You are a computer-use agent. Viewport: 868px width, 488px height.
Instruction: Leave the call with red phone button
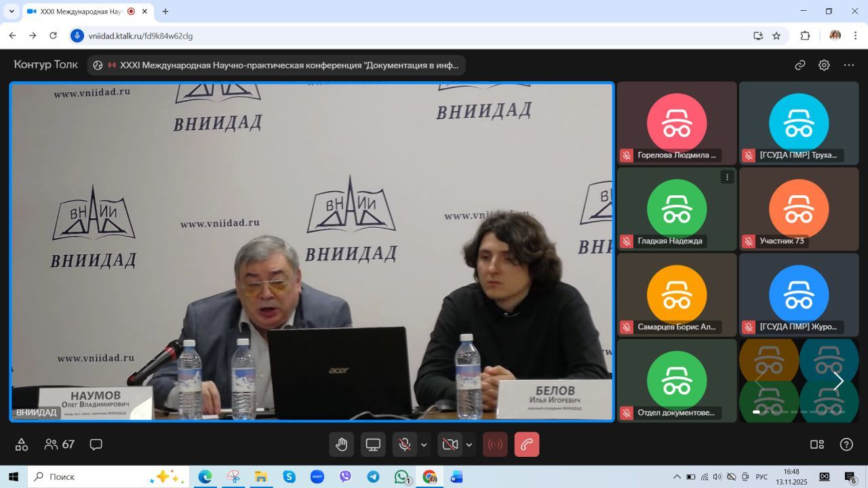527,445
